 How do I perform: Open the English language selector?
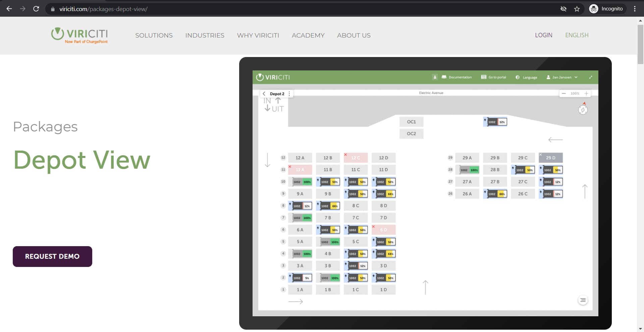tap(577, 35)
